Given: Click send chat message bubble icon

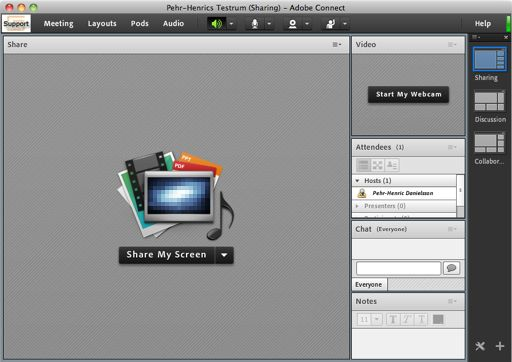Looking at the screenshot, I should tap(452, 268).
